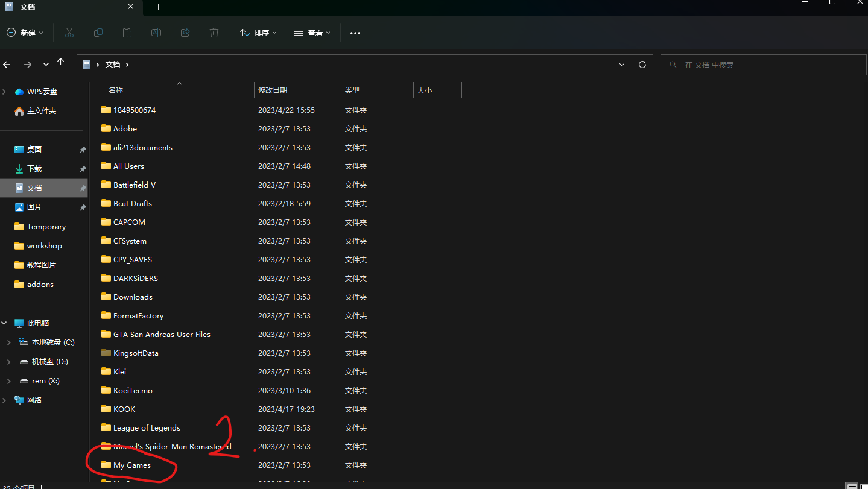
Task: Open the recent locations dropdown chevron
Action: (x=46, y=65)
